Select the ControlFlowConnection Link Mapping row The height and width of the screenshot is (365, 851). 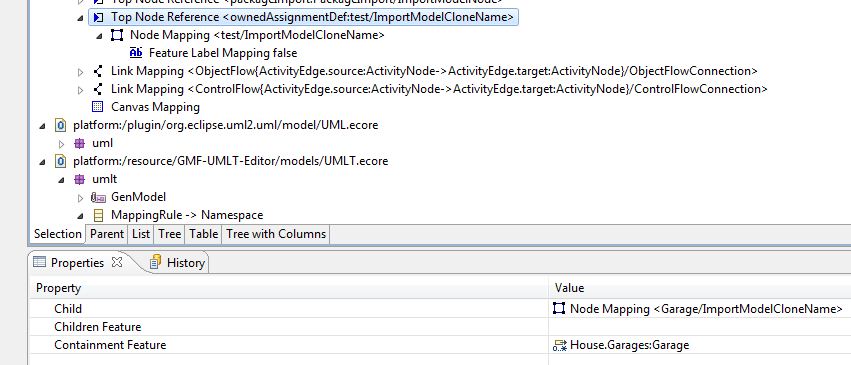click(439, 89)
